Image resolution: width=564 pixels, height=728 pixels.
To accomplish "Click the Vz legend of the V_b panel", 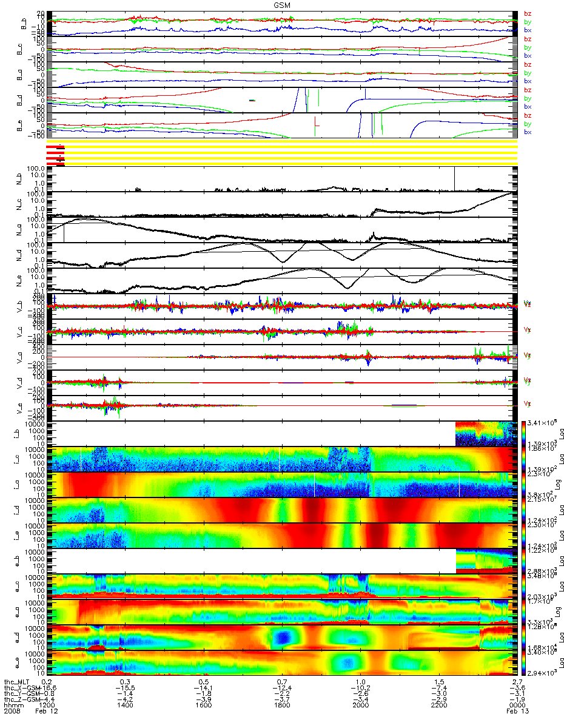I will click(528, 304).
